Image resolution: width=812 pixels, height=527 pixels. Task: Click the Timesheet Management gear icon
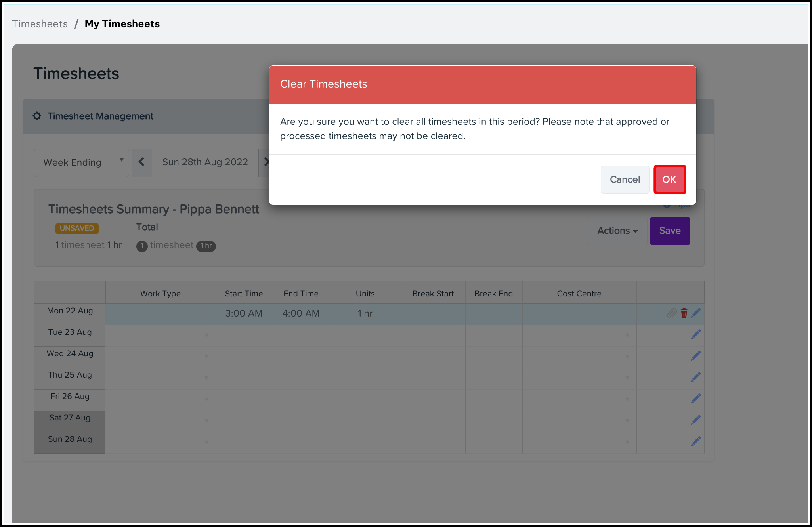37,116
